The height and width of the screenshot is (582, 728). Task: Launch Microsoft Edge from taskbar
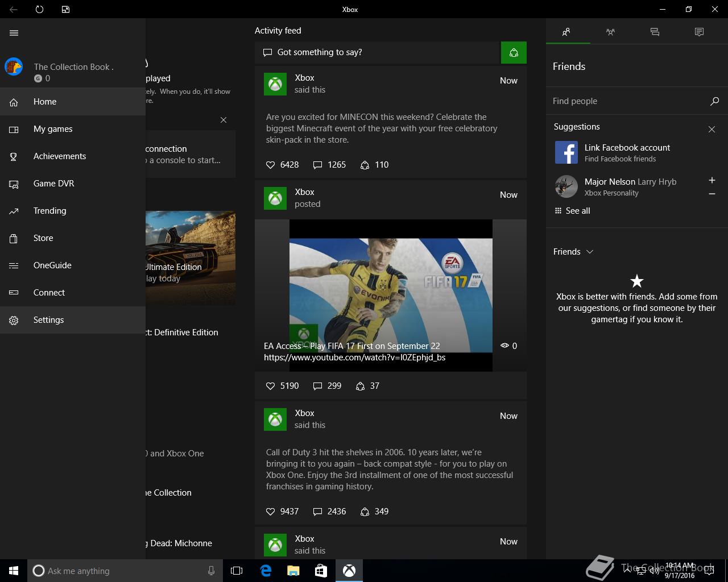coord(266,571)
